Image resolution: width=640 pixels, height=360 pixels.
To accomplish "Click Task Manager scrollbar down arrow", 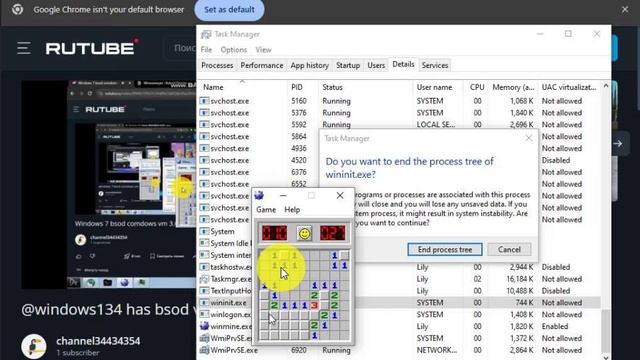I will [606, 357].
